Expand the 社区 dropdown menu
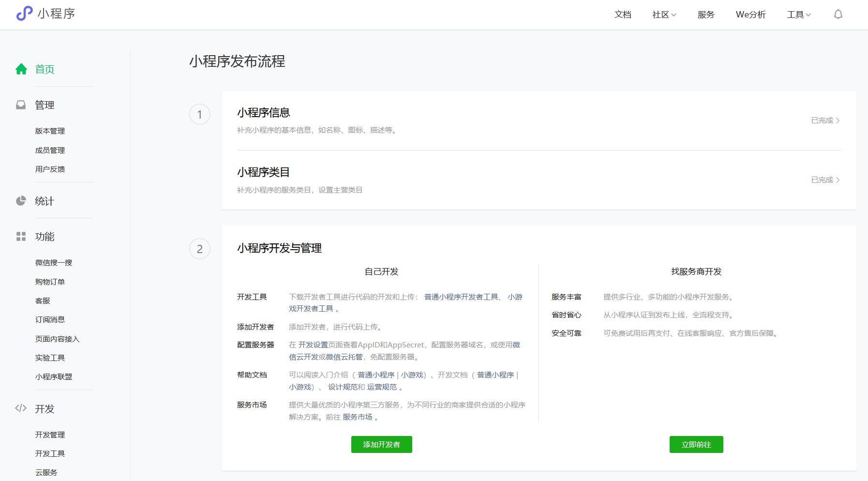Image resolution: width=868 pixels, height=481 pixels. 664,15
